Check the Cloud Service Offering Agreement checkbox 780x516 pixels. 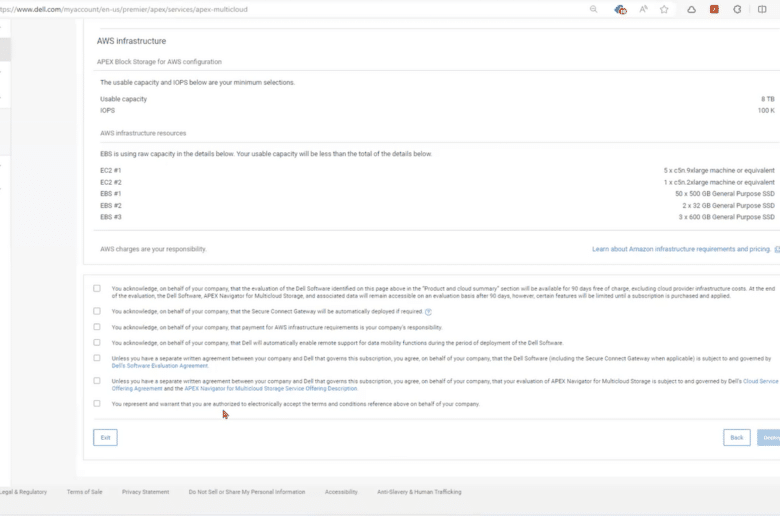click(x=97, y=381)
